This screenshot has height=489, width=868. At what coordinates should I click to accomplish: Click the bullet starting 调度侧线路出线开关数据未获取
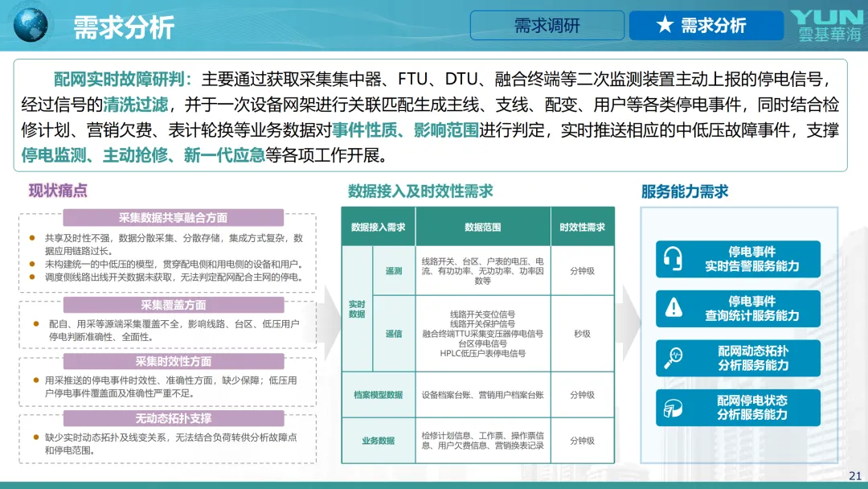(174, 277)
